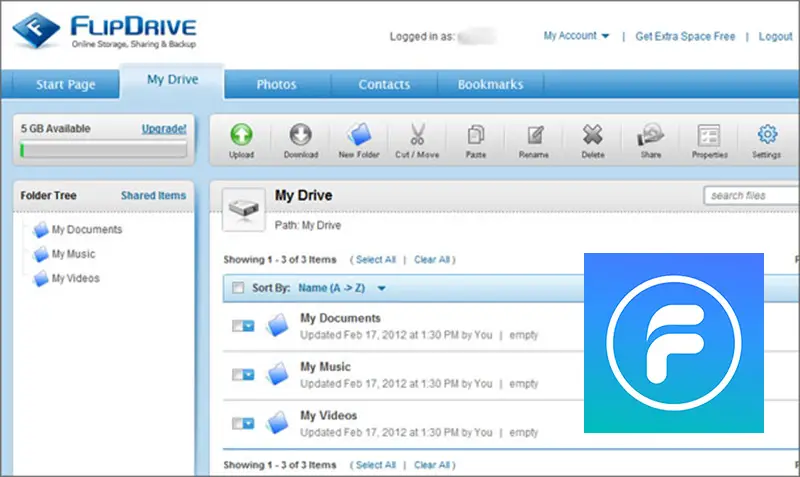Open the My Documents row action dropdown arrow
Viewport: 800px width, 477px height.
(x=248, y=326)
